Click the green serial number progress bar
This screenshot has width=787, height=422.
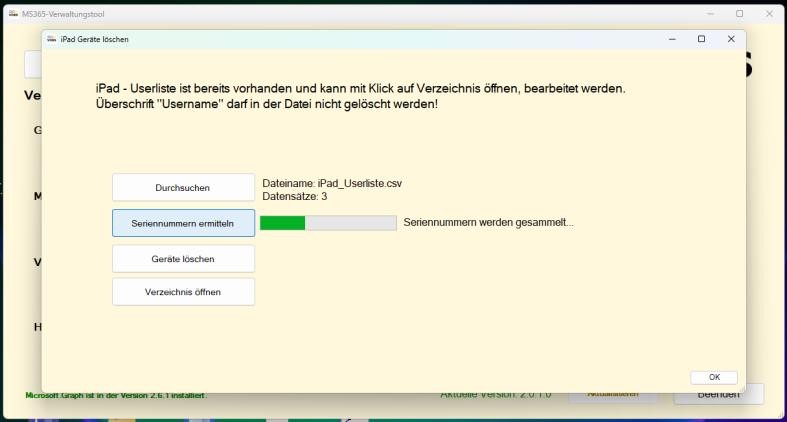pos(328,223)
